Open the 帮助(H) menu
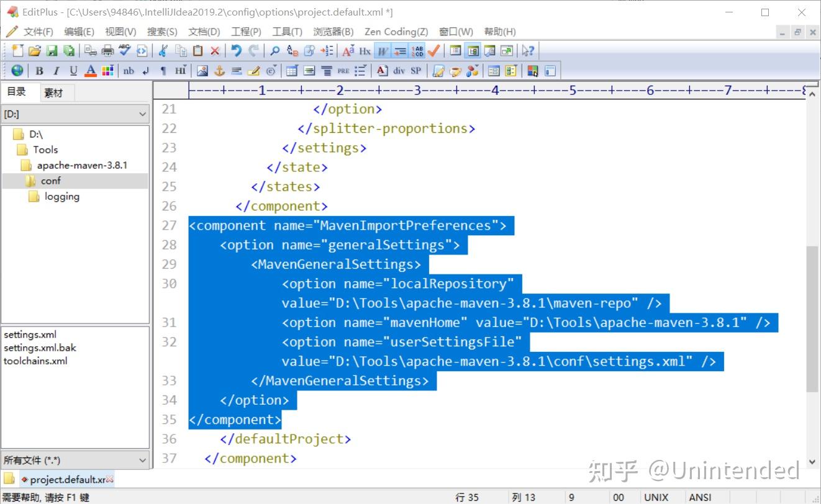Image resolution: width=821 pixels, height=504 pixels. tap(500, 32)
